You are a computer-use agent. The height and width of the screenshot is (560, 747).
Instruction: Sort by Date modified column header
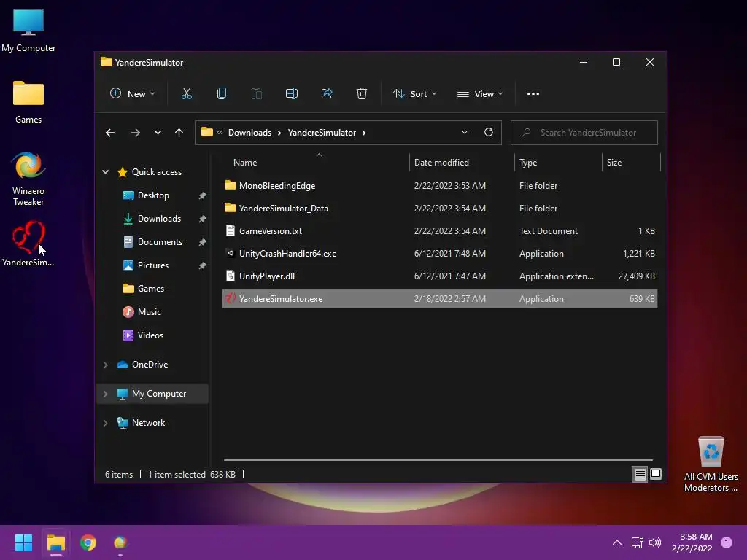pyautogui.click(x=462, y=163)
